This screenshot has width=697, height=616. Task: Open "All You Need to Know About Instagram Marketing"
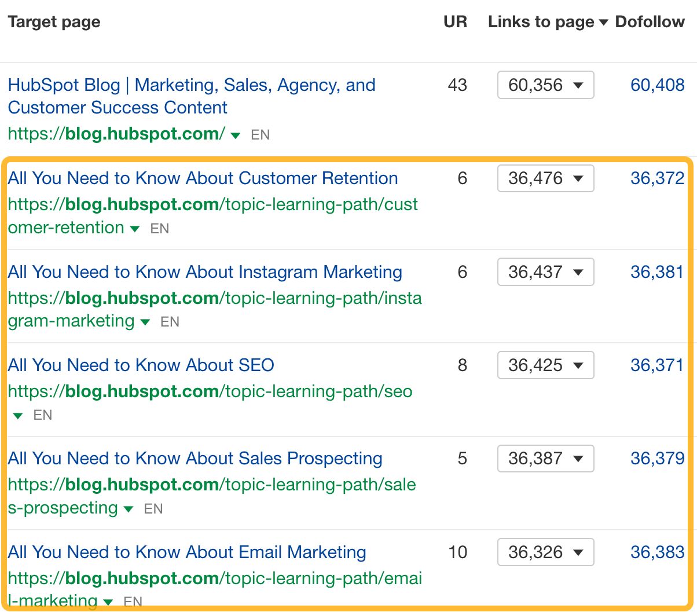(204, 272)
